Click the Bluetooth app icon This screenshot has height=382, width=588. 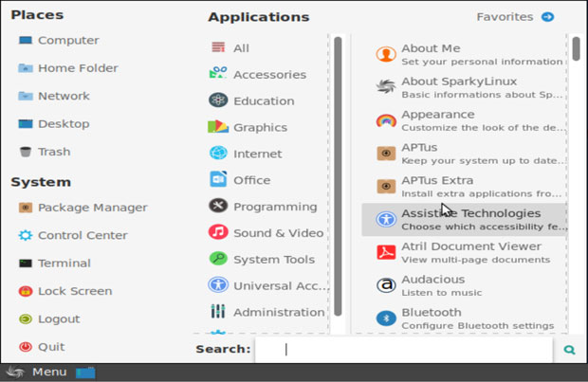[x=386, y=318]
